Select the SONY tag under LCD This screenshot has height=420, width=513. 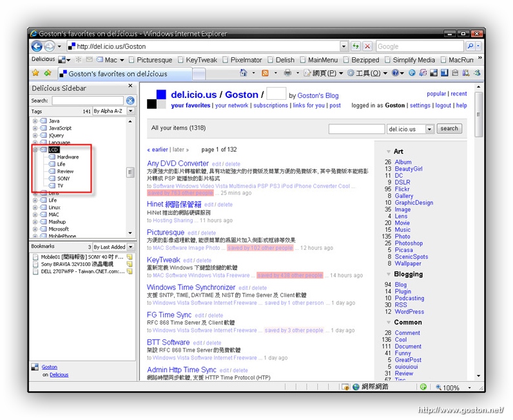coord(63,178)
